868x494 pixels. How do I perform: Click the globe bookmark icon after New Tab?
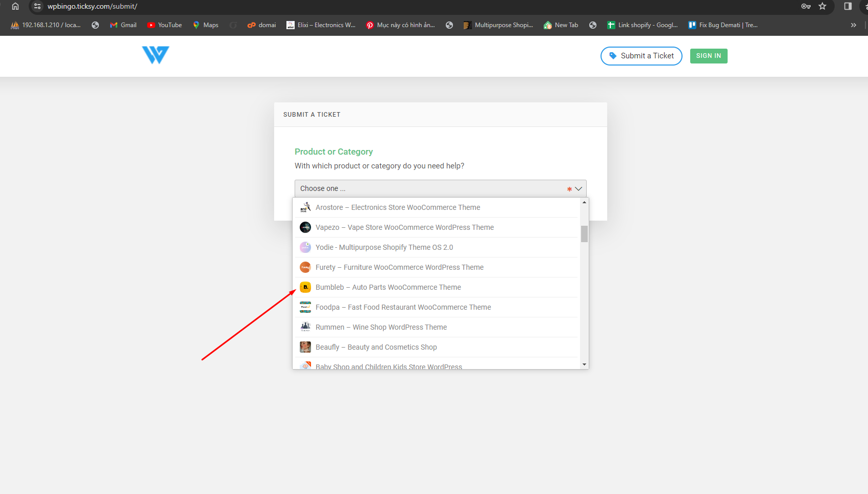[x=593, y=25]
